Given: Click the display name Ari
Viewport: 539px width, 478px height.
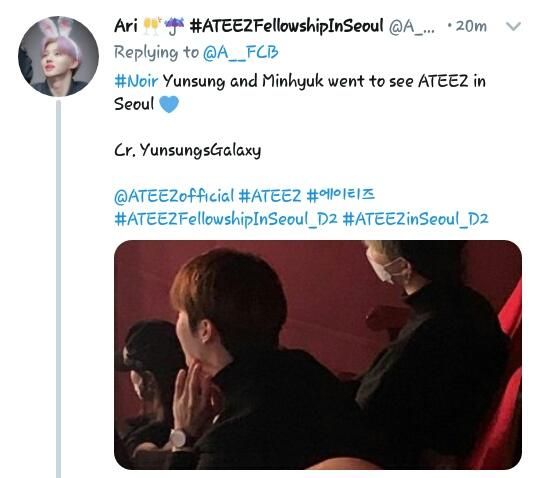Looking at the screenshot, I should pos(126,26).
